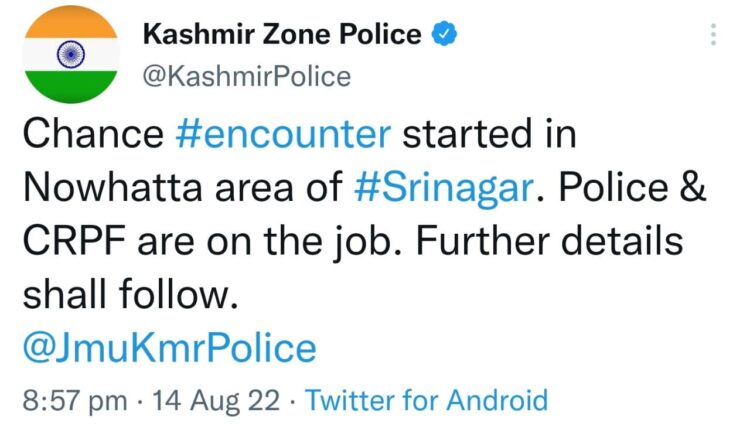Click the green stripe of the flag avatar
Viewport: 750px width, 430px height.
(69, 87)
